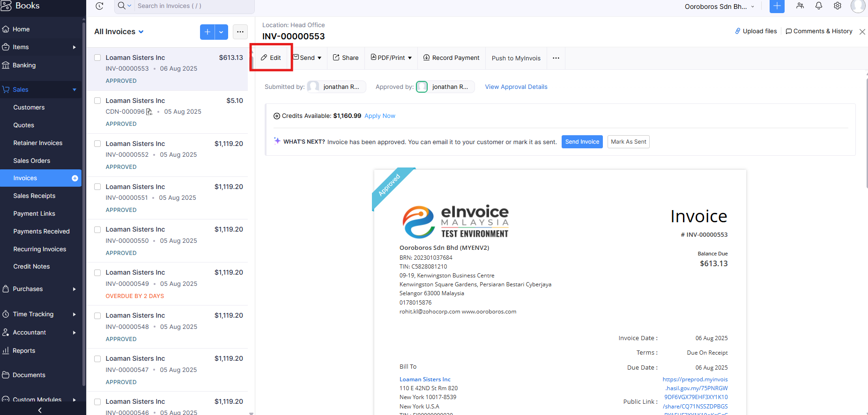This screenshot has height=415, width=868.
Task: Select checkbox for INV-00000550
Action: pyautogui.click(x=97, y=230)
